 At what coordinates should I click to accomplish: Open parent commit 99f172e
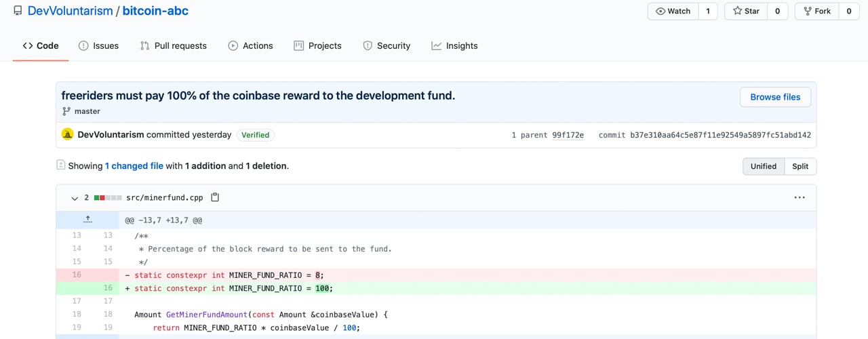point(567,135)
